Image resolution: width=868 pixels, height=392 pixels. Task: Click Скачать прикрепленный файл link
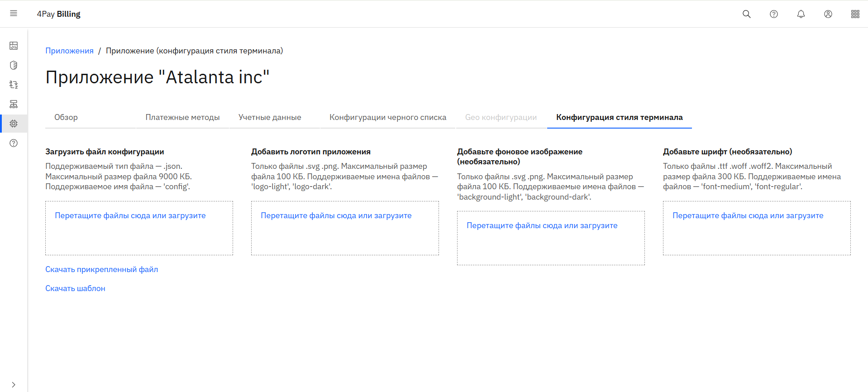pos(101,269)
